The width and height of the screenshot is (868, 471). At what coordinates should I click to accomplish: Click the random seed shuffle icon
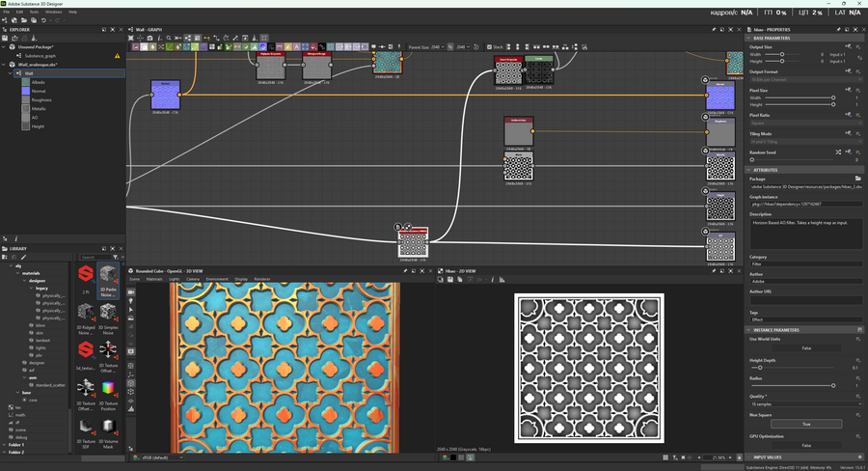click(x=836, y=152)
